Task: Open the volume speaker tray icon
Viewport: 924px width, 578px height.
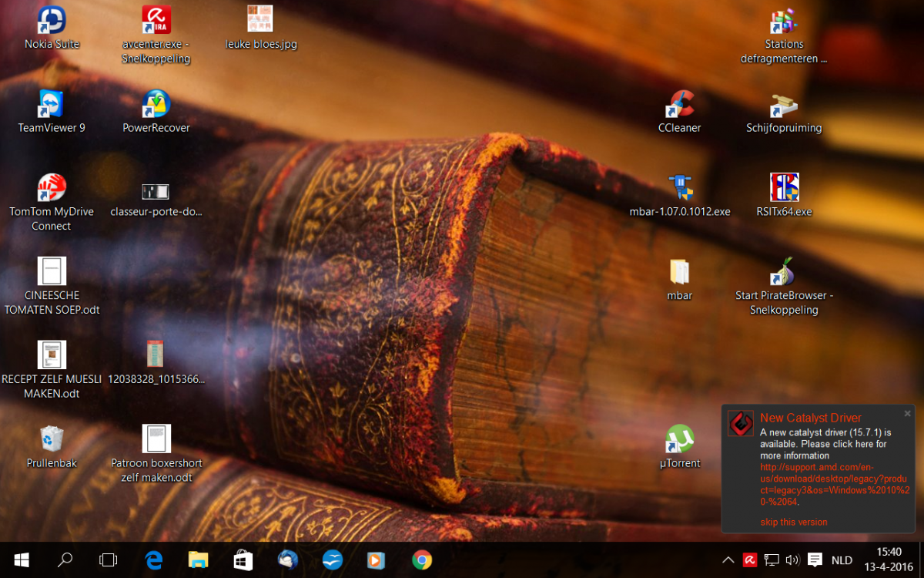Action: tap(793, 560)
